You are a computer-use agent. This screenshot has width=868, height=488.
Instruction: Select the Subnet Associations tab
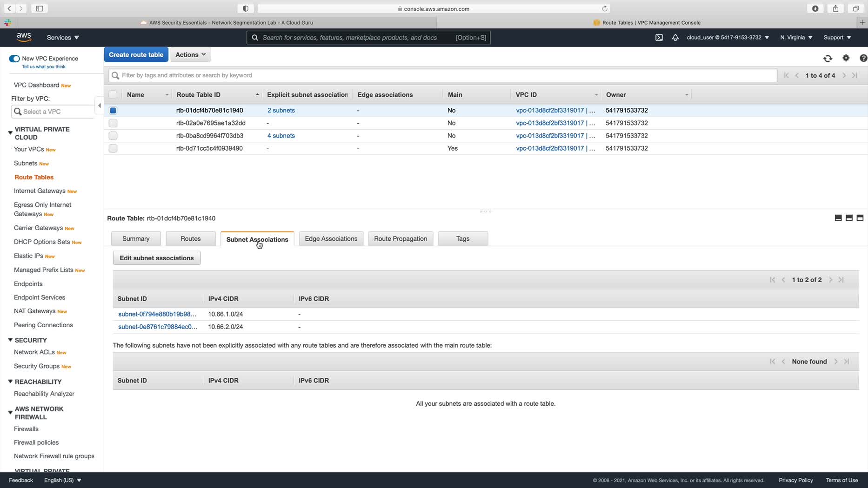(257, 239)
